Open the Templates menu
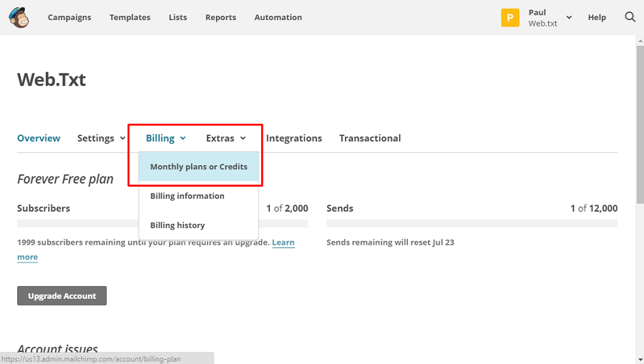This screenshot has height=364, width=644. [130, 17]
